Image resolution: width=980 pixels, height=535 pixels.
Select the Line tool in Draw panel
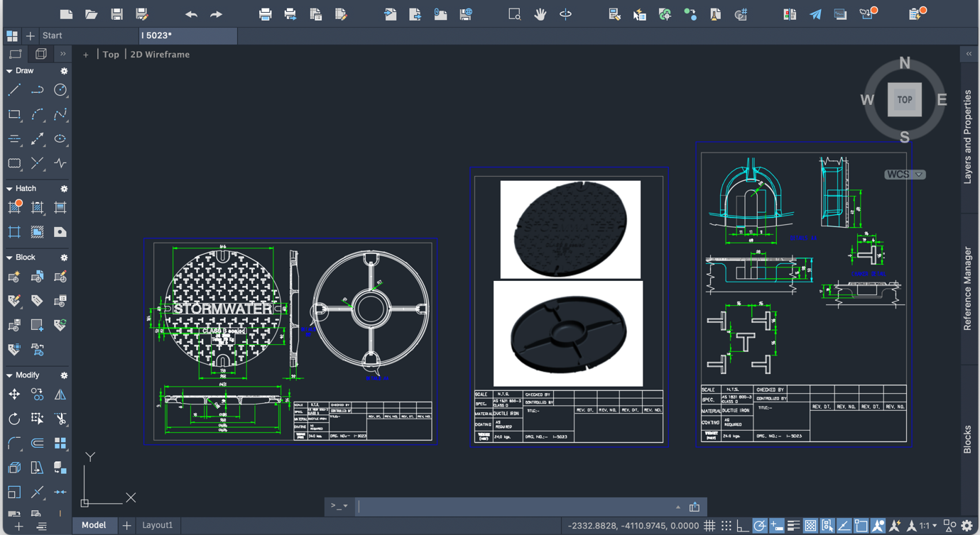click(14, 90)
